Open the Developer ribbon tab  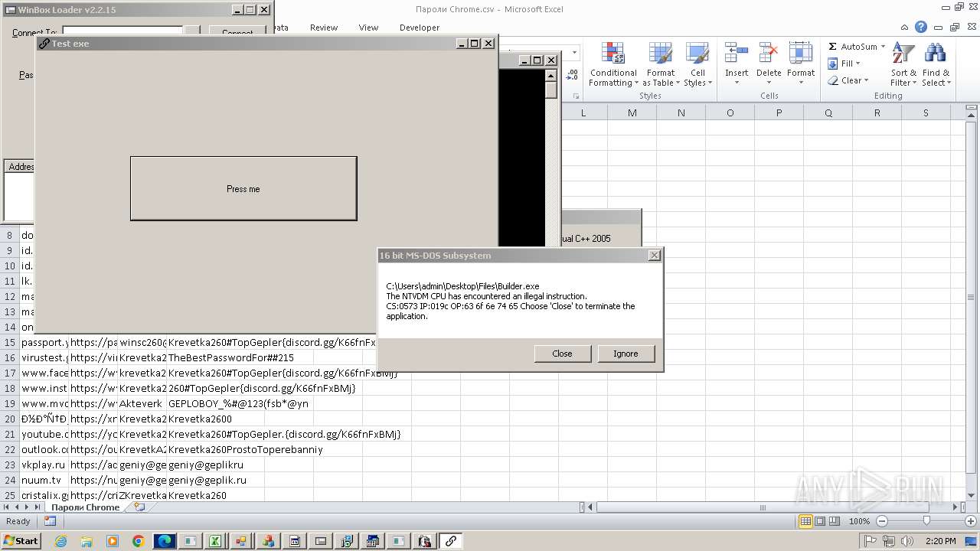420,28
